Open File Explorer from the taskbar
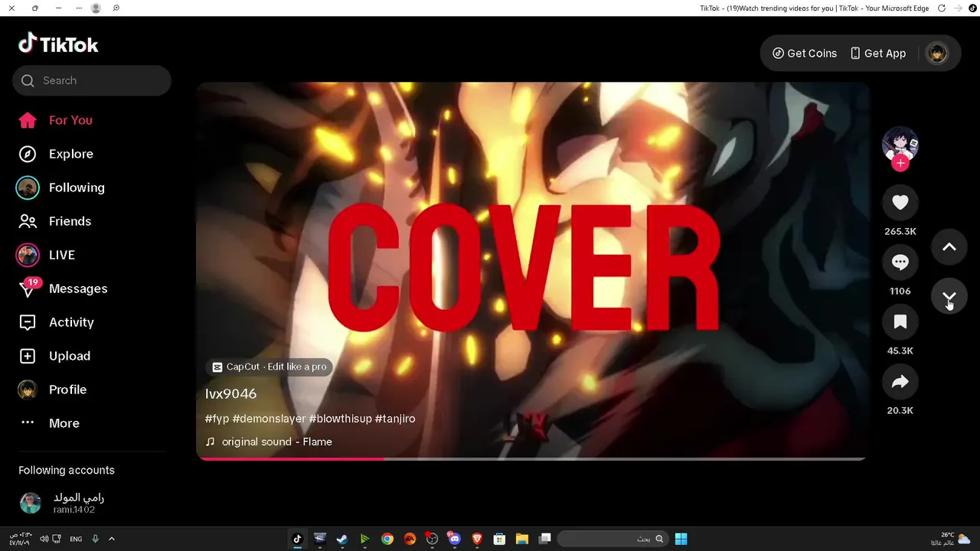 pos(522,539)
